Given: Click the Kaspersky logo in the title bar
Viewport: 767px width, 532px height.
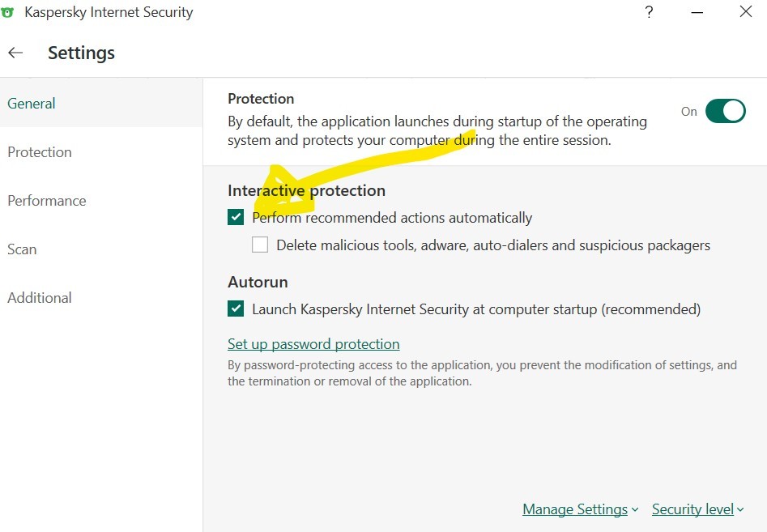Looking at the screenshot, I should pos(6,13).
